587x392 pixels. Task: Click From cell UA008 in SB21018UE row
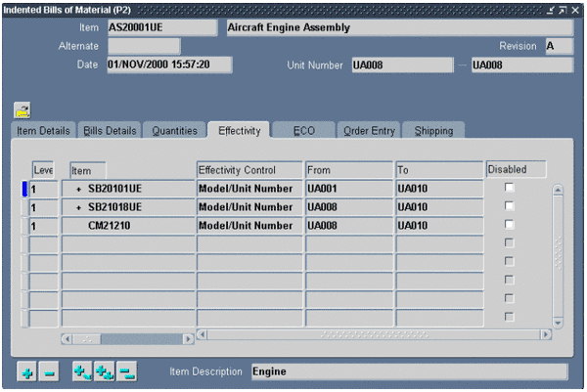click(349, 207)
